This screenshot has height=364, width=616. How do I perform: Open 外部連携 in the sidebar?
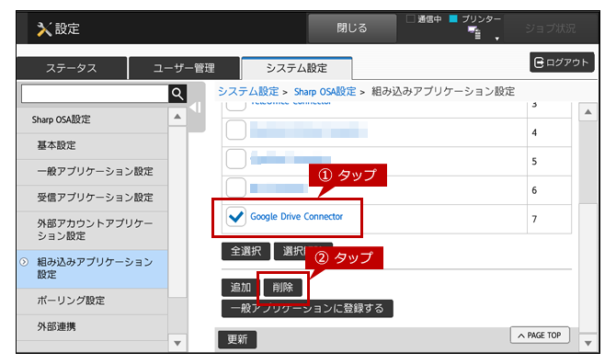pyautogui.click(x=93, y=326)
